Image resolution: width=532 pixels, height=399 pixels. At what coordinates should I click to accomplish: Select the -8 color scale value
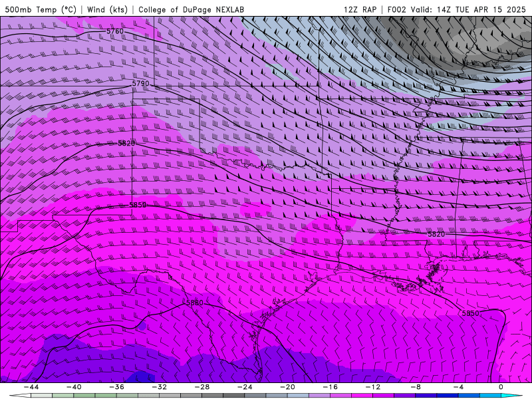point(416,387)
